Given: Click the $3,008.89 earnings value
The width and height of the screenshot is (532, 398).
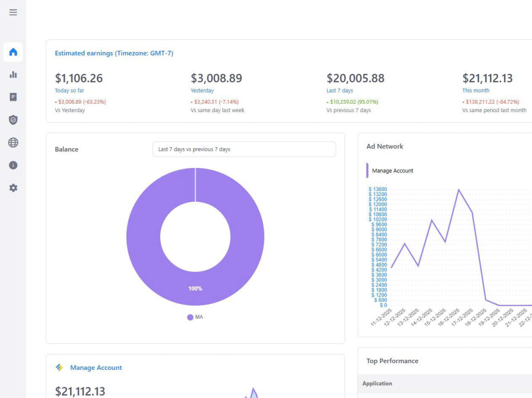Looking at the screenshot, I should click(217, 78).
